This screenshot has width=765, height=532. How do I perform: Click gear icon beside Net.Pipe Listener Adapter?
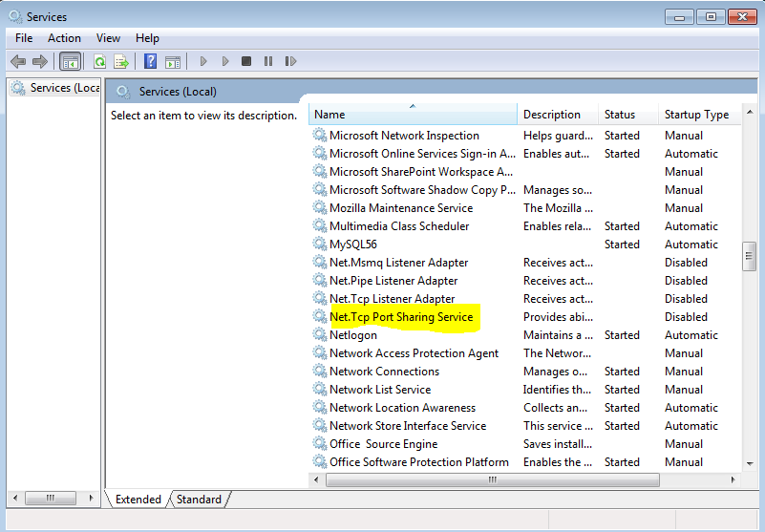coord(320,280)
